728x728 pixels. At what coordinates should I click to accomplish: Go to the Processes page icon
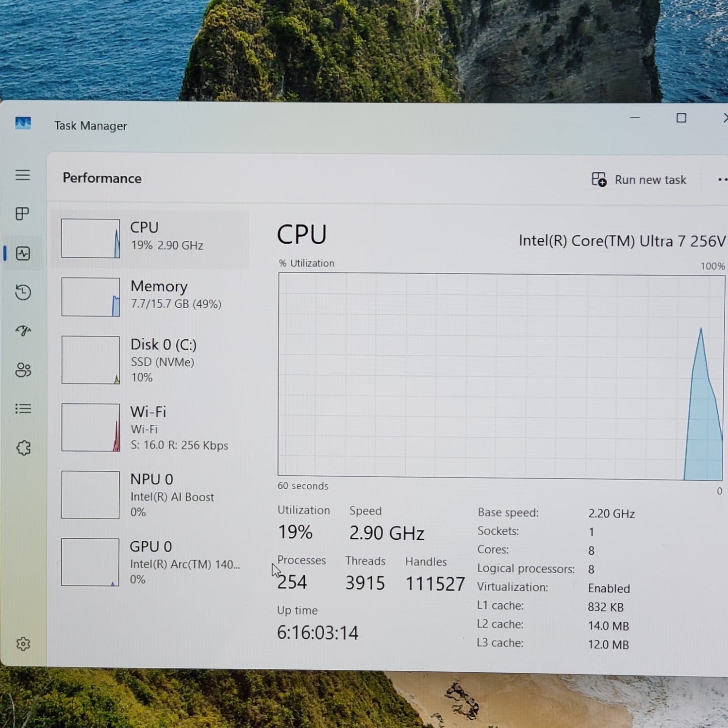23,214
